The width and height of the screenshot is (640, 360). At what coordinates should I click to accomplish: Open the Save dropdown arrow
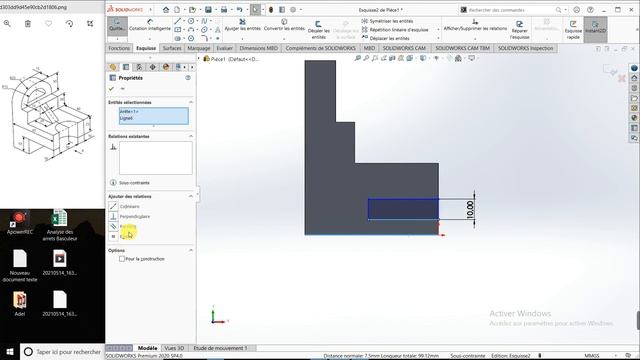coord(215,10)
